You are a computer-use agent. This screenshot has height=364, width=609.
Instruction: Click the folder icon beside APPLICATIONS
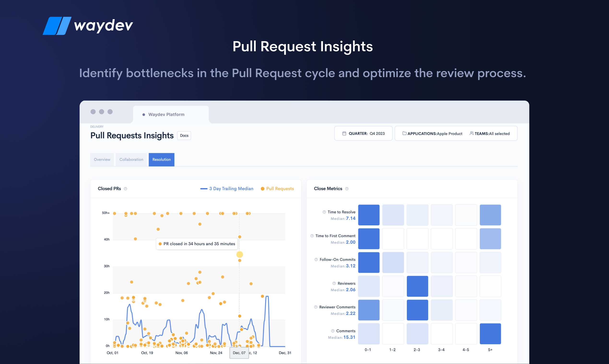click(404, 133)
